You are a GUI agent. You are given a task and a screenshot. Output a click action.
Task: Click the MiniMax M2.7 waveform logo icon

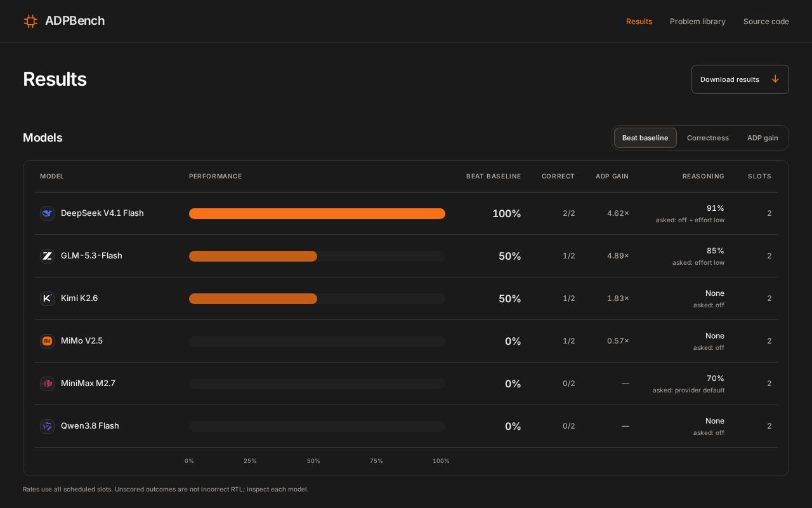tap(47, 384)
